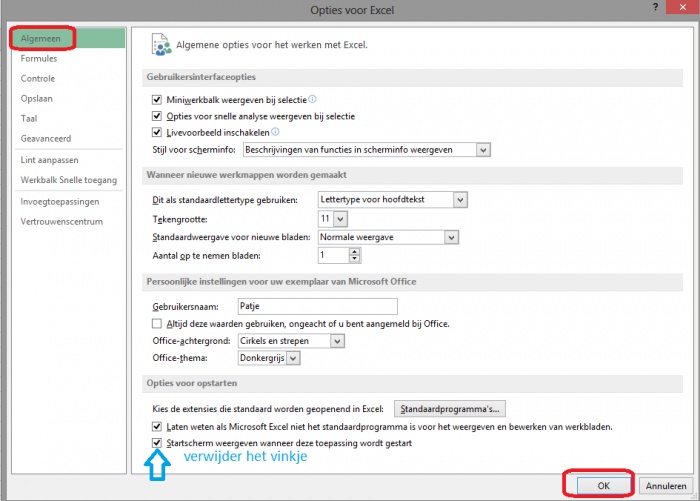The height and width of the screenshot is (501, 700).
Task: Toggle Miniwerkbalk weergeven bij selectie checkbox
Action: [x=157, y=100]
